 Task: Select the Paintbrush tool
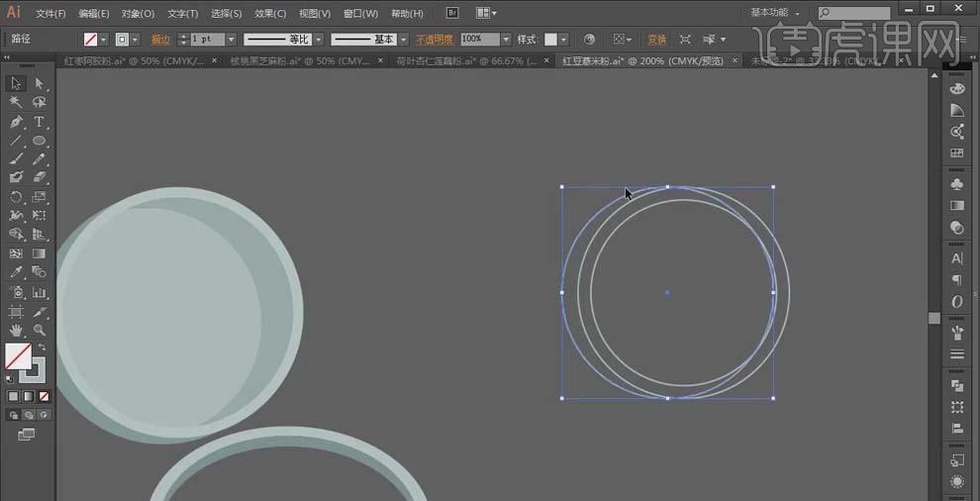[16, 158]
